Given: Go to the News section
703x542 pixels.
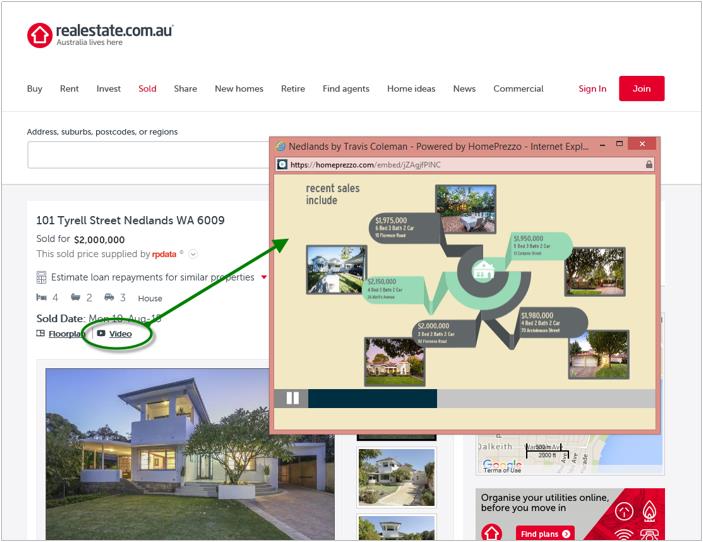Looking at the screenshot, I should 464,89.
